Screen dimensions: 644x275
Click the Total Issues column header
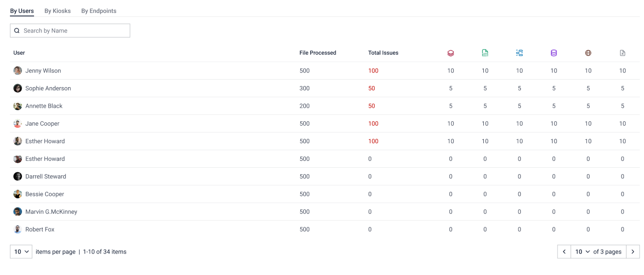(383, 53)
